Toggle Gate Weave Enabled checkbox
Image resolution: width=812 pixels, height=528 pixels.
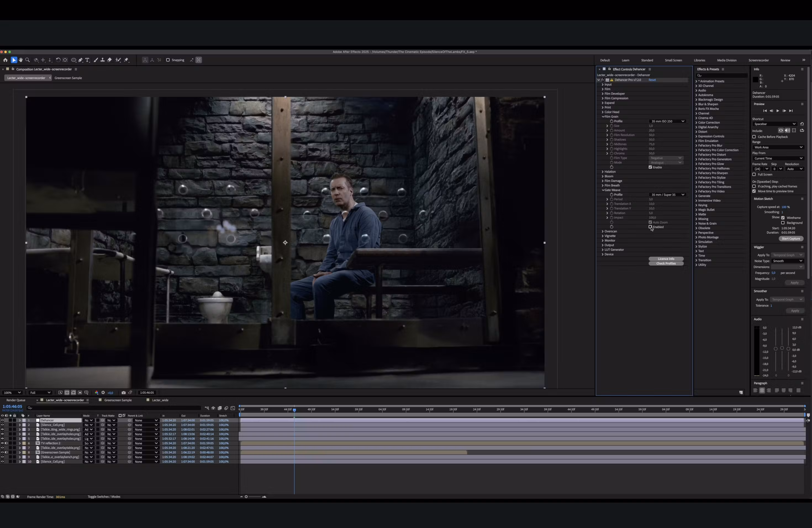point(650,227)
